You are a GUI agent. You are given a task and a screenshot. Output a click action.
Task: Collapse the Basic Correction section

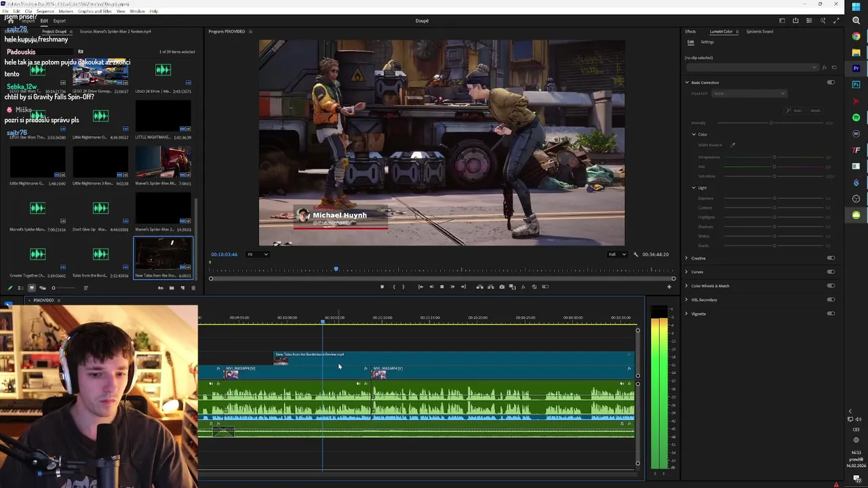686,83
